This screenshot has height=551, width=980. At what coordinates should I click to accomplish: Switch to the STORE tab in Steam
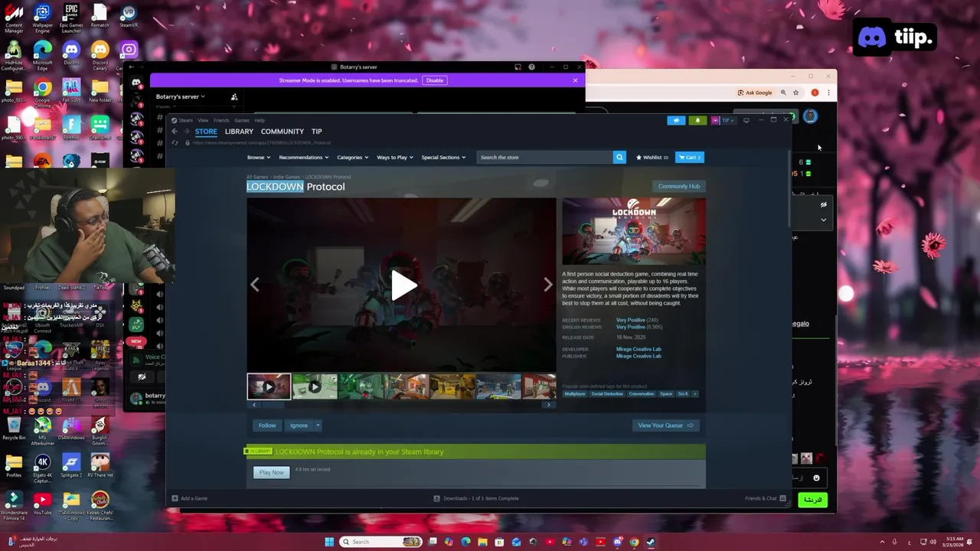206,132
